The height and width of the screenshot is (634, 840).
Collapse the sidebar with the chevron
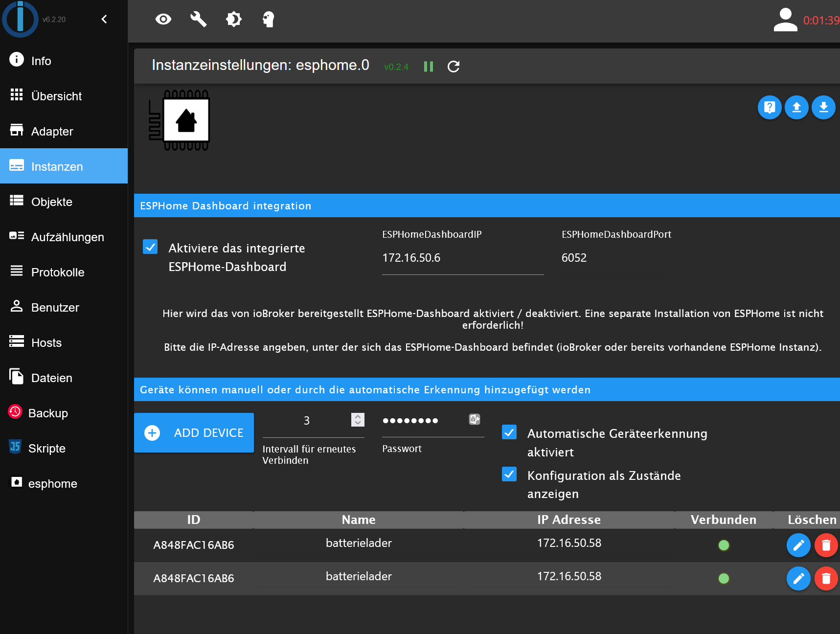tap(104, 19)
